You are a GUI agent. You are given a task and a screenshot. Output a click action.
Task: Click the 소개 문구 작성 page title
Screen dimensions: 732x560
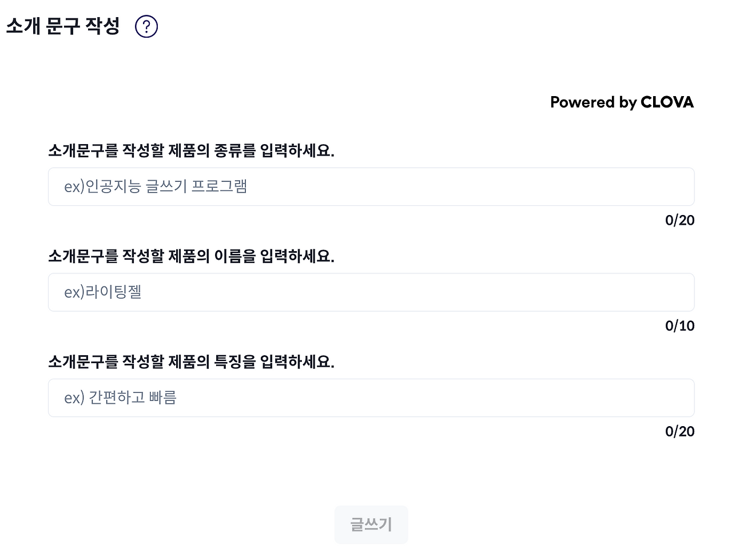(63, 26)
